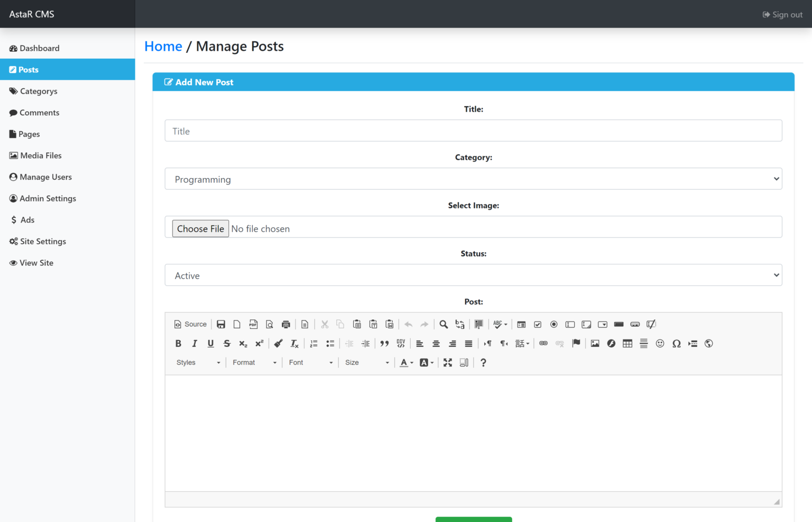
Task: Click the Preview icon in editor toolbar
Action: point(270,324)
